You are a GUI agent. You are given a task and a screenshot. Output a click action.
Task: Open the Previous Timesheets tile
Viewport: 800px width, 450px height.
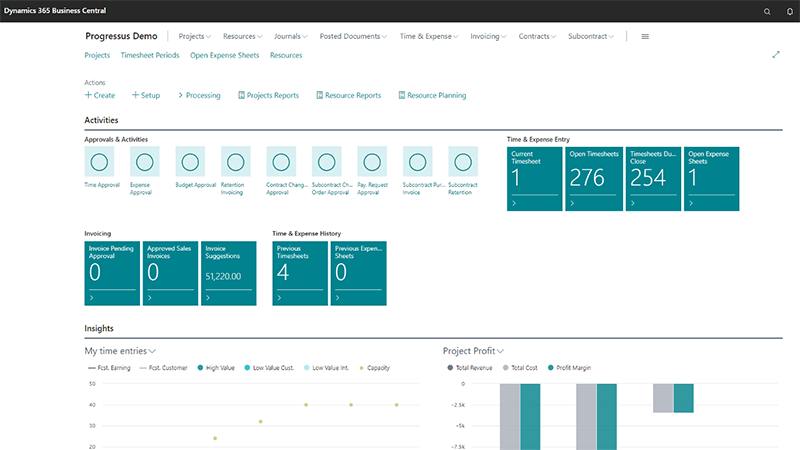click(300, 273)
